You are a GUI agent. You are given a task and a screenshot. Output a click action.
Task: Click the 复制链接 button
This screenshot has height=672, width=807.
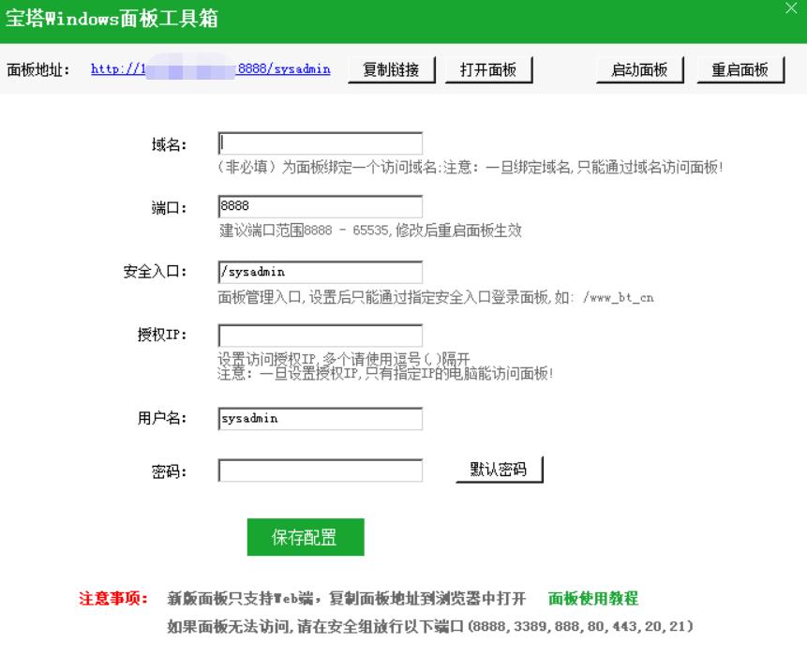(392, 69)
